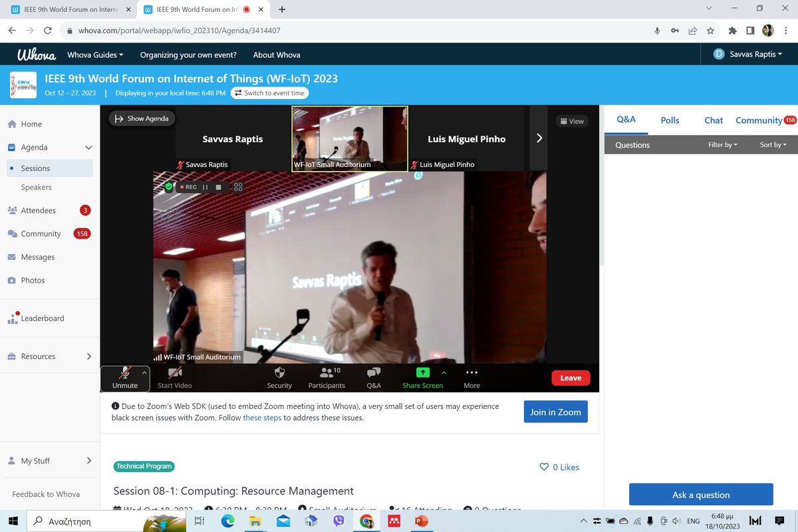The image size is (798, 532).
Task: Select Savvas Raptis participant tile
Action: 233,138
